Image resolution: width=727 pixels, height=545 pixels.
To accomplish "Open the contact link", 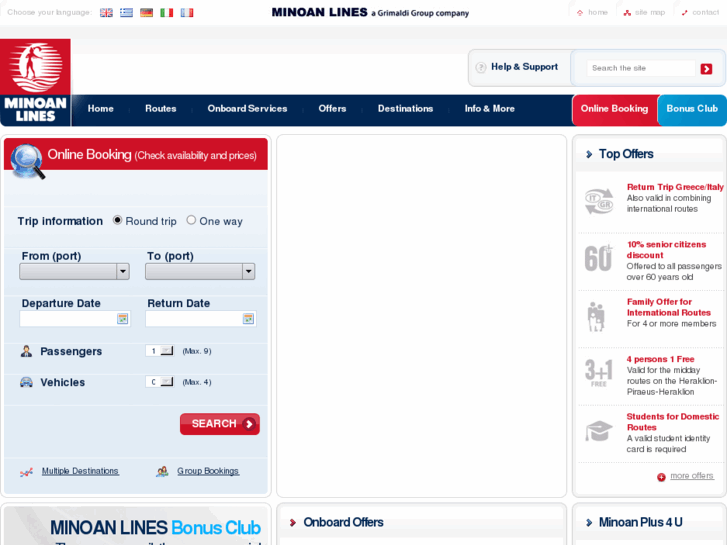I will 706,13.
